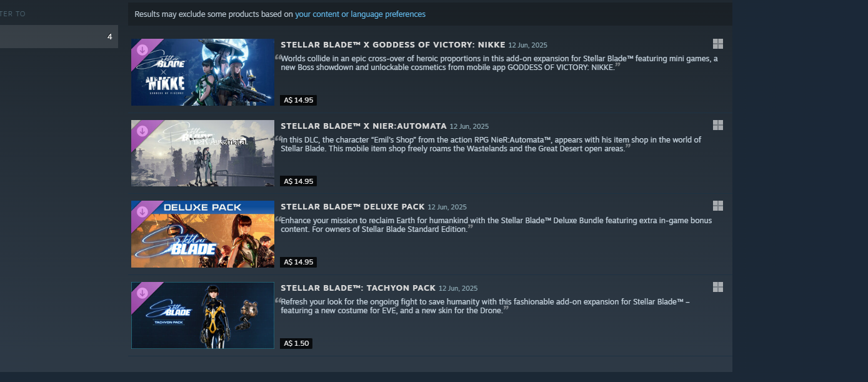Click the purple DLC badge on the NIKKE thumbnail

(142, 49)
